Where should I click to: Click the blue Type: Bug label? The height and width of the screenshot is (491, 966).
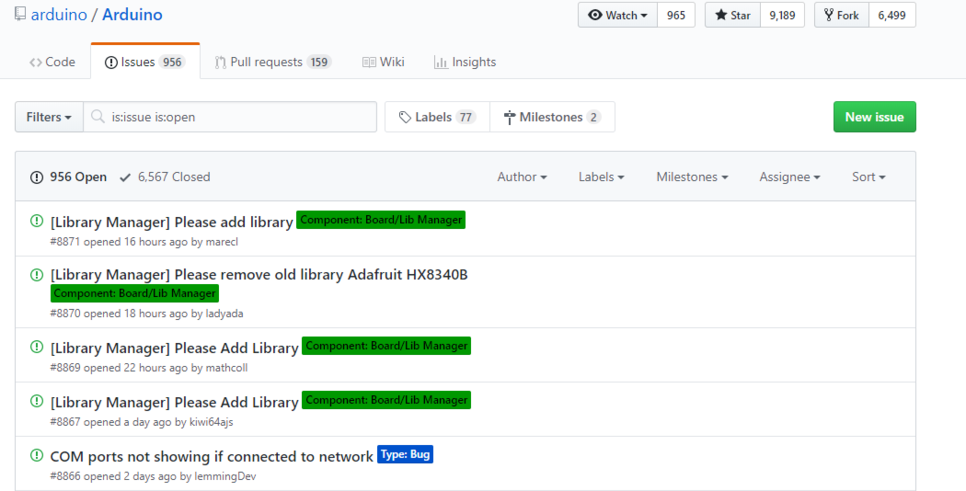[405, 454]
